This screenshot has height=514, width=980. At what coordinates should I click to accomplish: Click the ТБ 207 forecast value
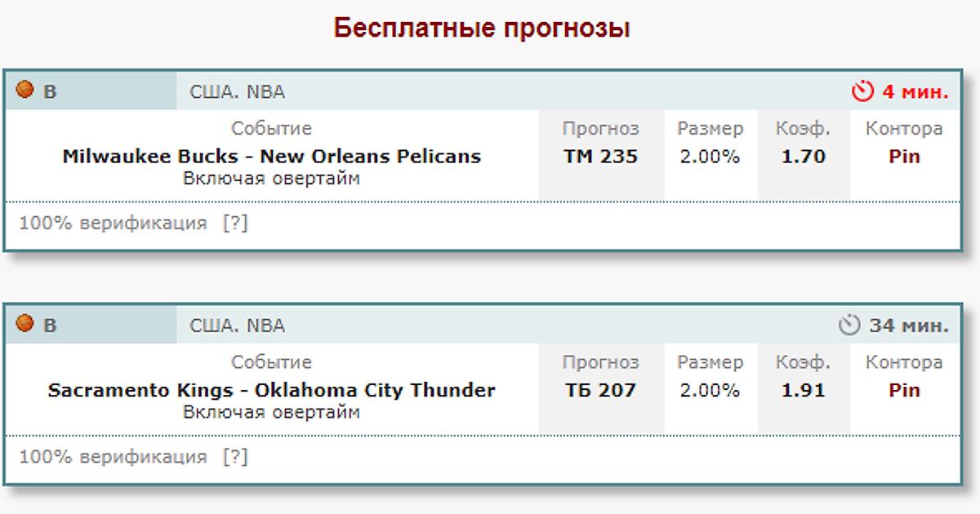[600, 390]
